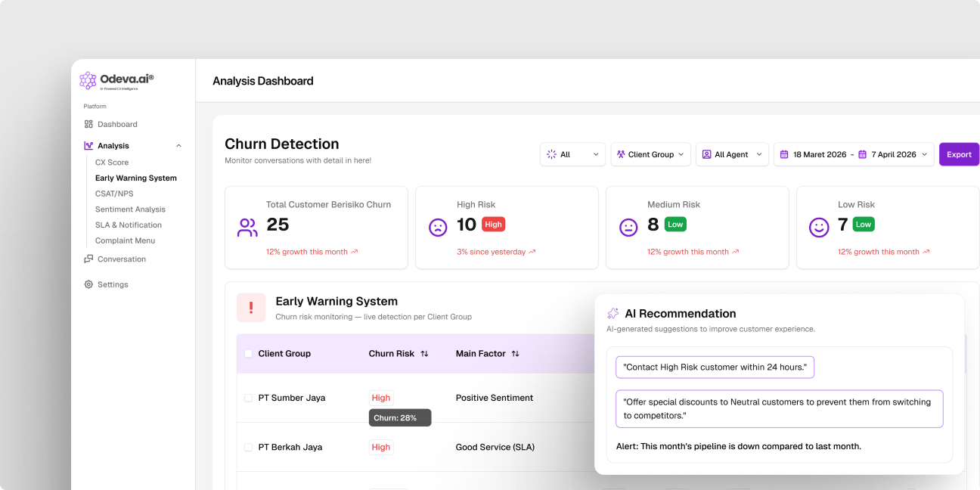Select Early Warning System submenu item
980x490 pixels.
click(x=136, y=178)
